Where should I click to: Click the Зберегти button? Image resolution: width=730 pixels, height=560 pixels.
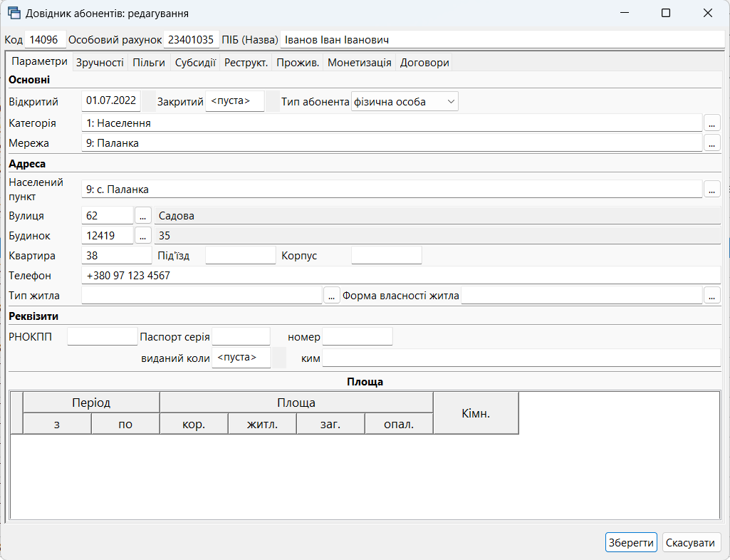pos(631,543)
